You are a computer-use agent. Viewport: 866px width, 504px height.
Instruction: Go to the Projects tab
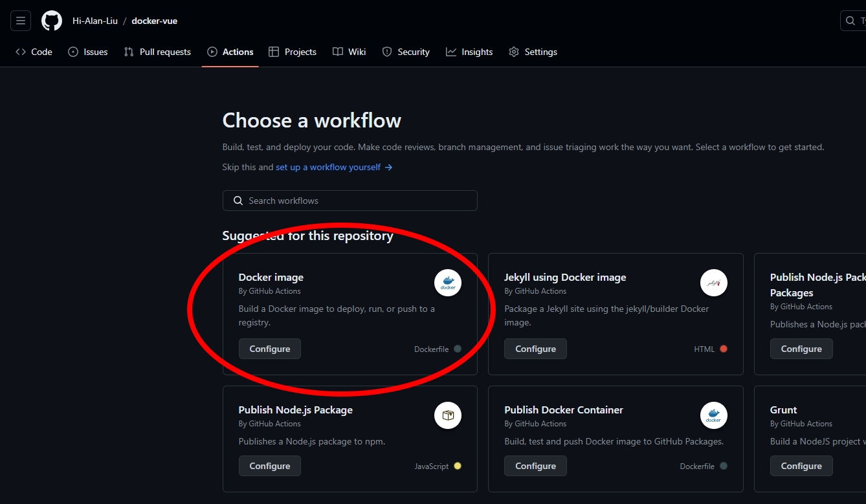293,52
